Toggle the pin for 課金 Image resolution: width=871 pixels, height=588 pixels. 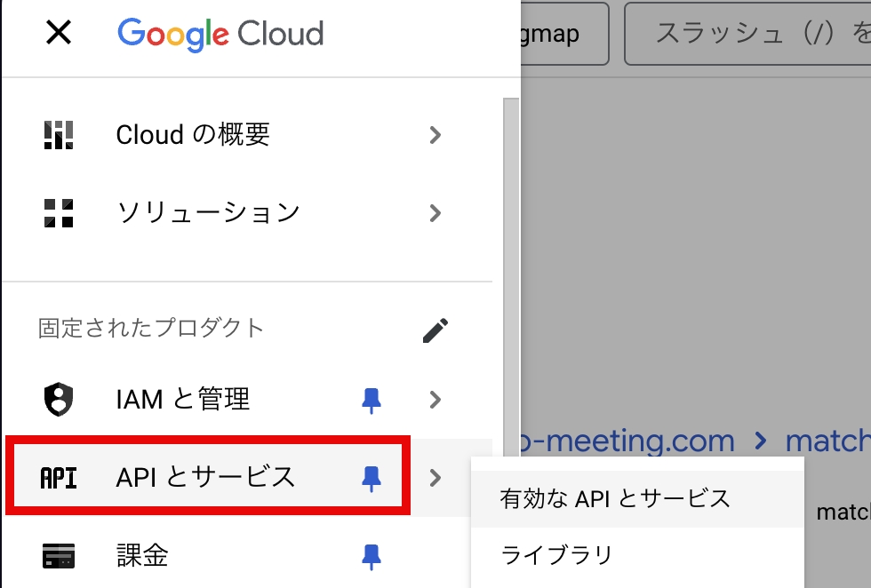coord(372,556)
